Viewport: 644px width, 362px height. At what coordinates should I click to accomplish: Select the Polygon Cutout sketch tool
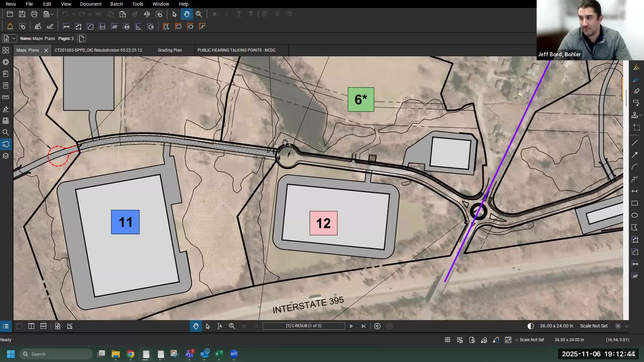pyautogui.click(x=166, y=26)
